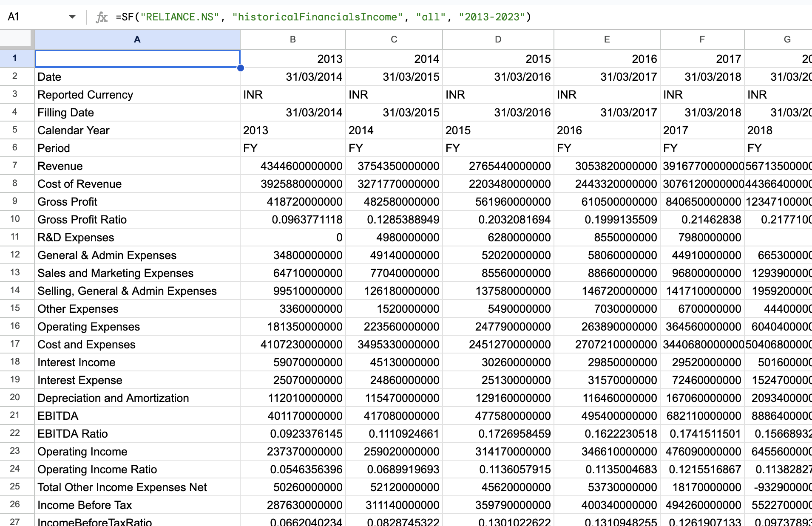812x526 pixels.
Task: Click the formula bar to edit the SF formula
Action: [x=298, y=17]
